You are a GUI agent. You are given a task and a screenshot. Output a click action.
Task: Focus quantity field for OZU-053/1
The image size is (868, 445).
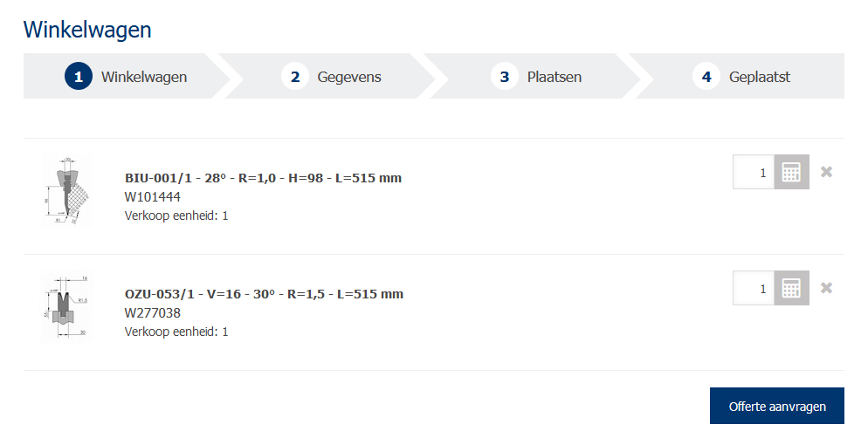coord(754,288)
